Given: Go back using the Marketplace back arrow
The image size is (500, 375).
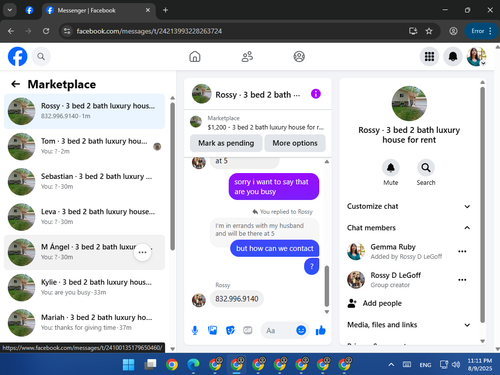Looking at the screenshot, I should click(x=15, y=84).
